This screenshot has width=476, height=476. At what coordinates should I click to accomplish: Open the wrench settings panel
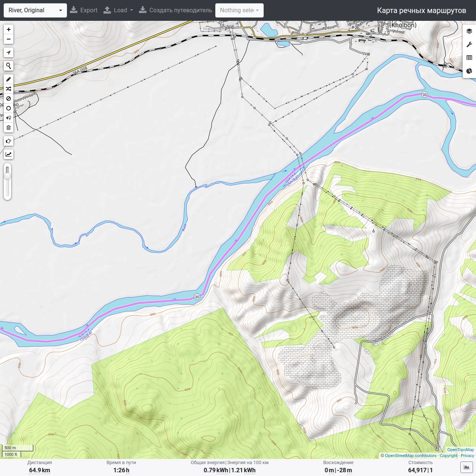point(469,45)
